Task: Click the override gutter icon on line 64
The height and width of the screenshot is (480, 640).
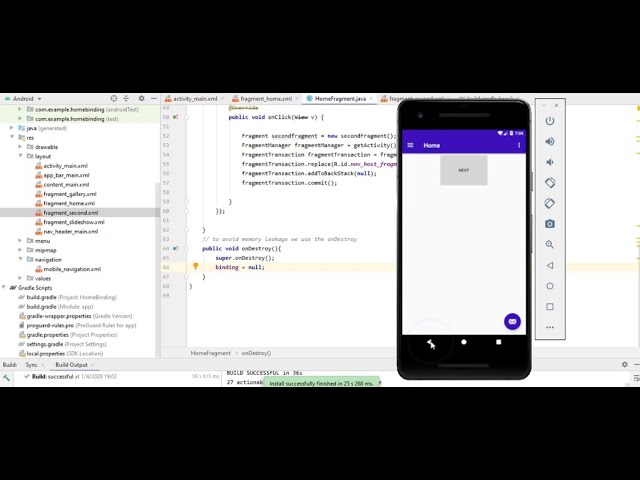Action: click(x=175, y=249)
